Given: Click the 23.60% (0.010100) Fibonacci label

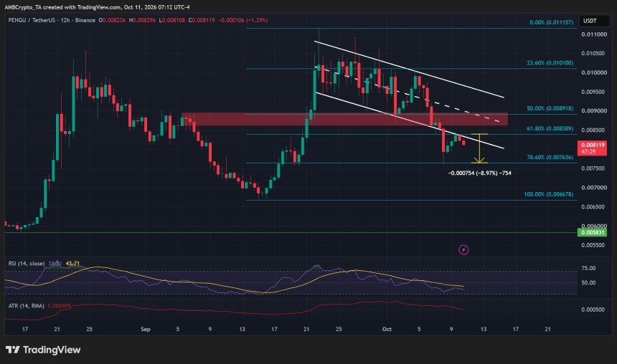Looking at the screenshot, I should click(550, 63).
